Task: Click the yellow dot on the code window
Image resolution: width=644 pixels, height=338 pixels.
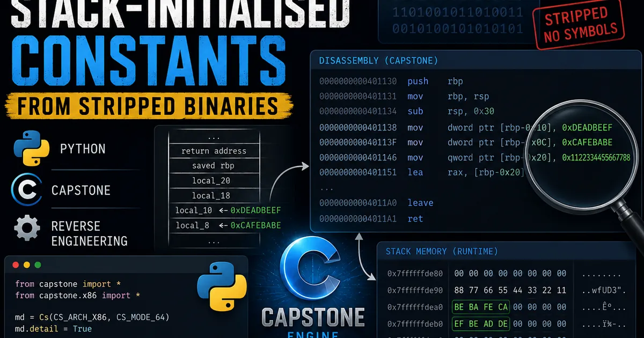Action: pos(26,265)
